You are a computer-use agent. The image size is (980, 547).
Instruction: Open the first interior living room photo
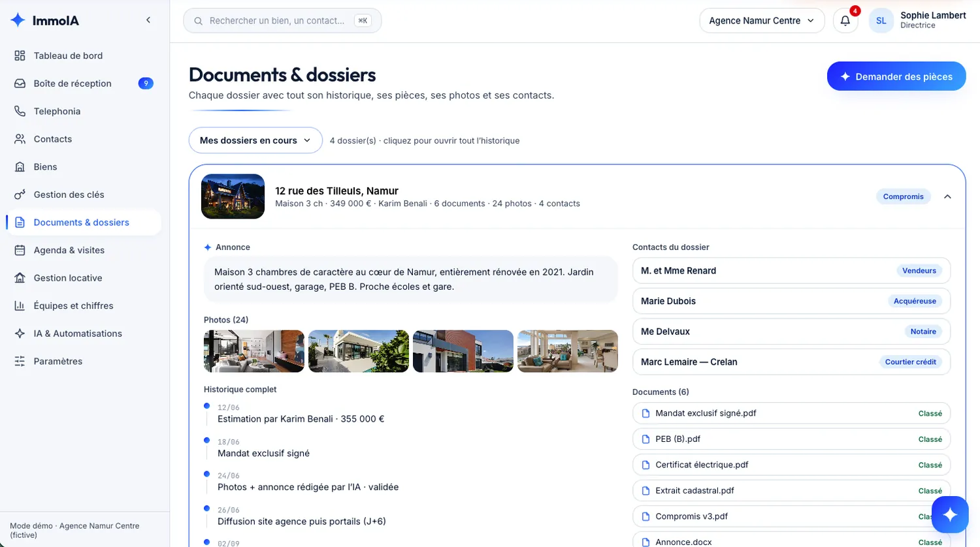pos(254,351)
